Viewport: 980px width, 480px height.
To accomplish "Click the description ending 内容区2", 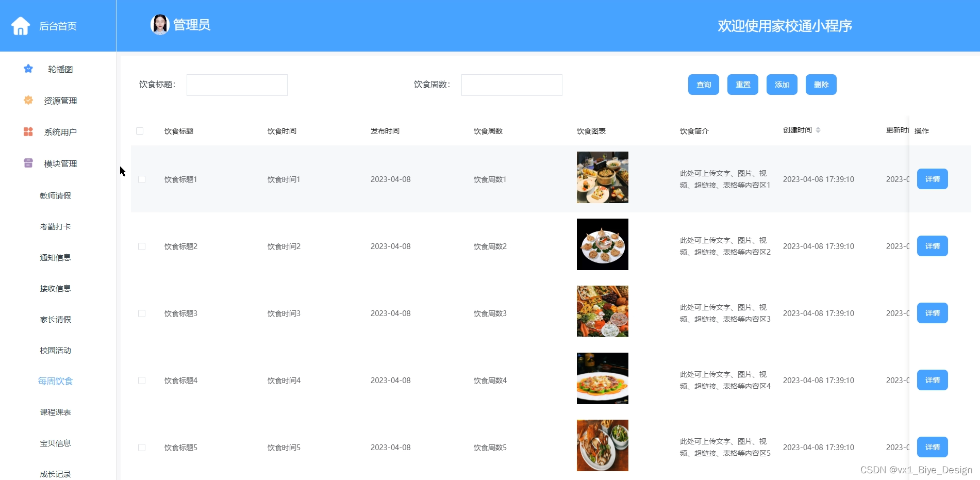I will tap(725, 246).
